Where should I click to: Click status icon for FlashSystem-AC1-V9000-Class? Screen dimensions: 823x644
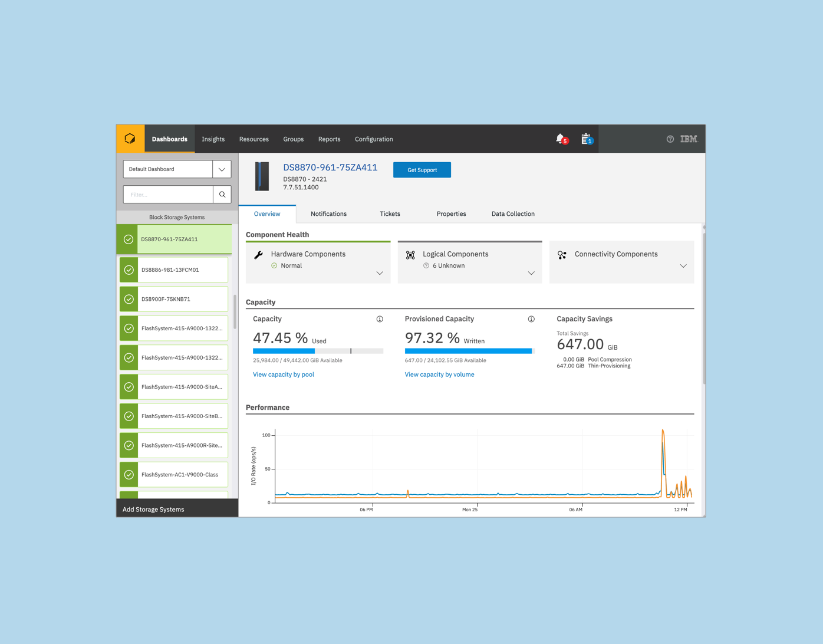tap(129, 475)
